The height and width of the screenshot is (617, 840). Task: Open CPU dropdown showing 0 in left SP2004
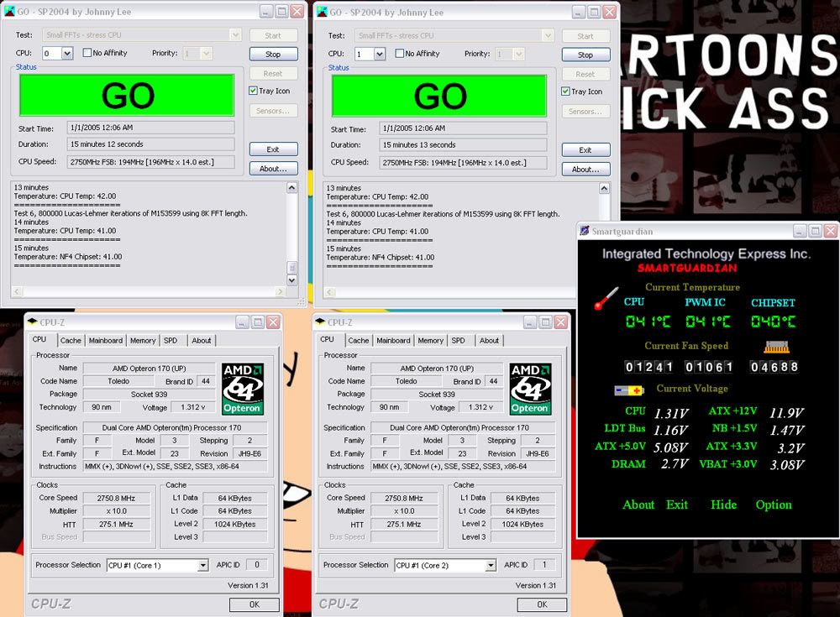67,53
